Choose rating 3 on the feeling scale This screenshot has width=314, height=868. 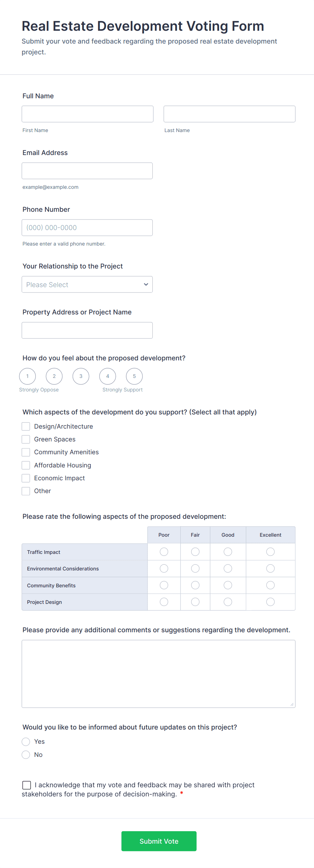tap(81, 376)
